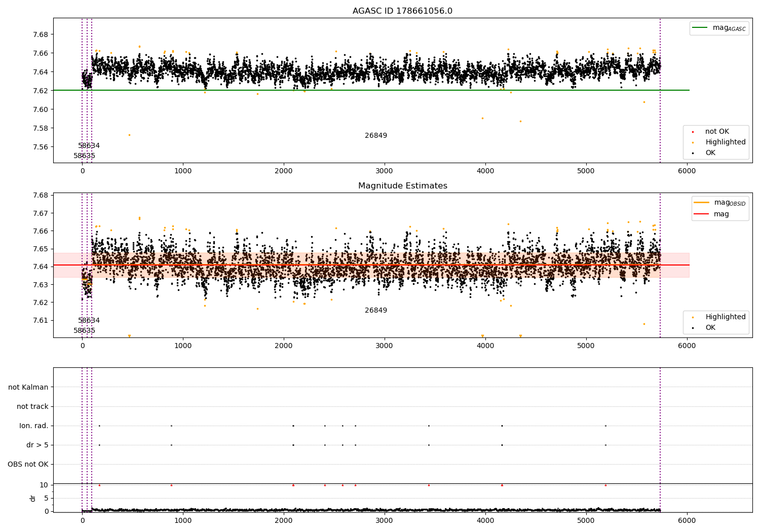This screenshot has height=532, width=760.
Task: Click 'Highlighted' in the AGASC ID plot legend
Action: coord(726,142)
